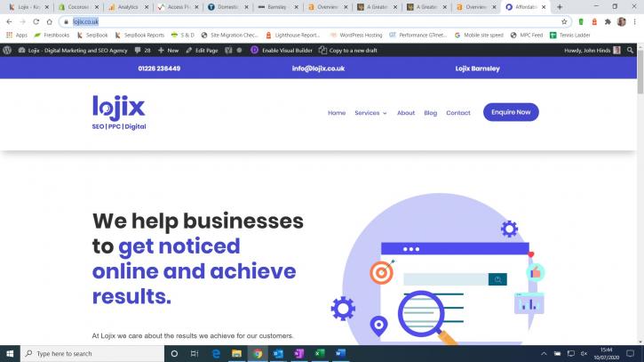Click the info@lojix.co.uk email link

point(318,68)
